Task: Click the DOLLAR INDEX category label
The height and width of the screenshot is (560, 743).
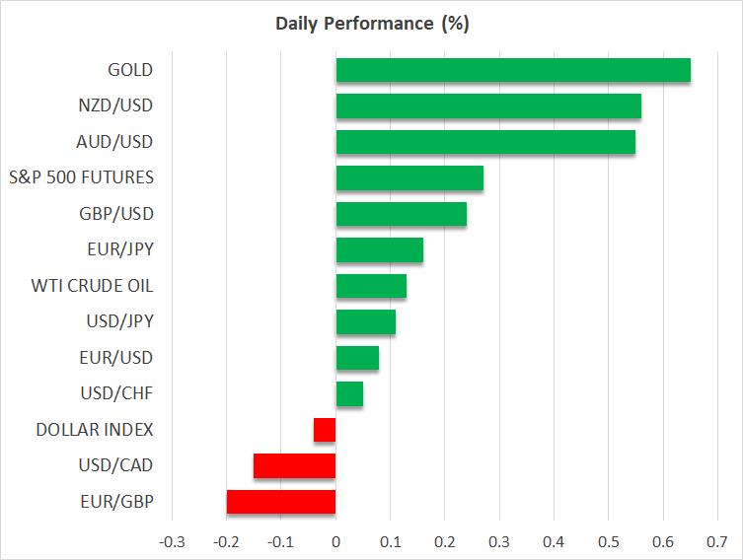Action: click(95, 430)
